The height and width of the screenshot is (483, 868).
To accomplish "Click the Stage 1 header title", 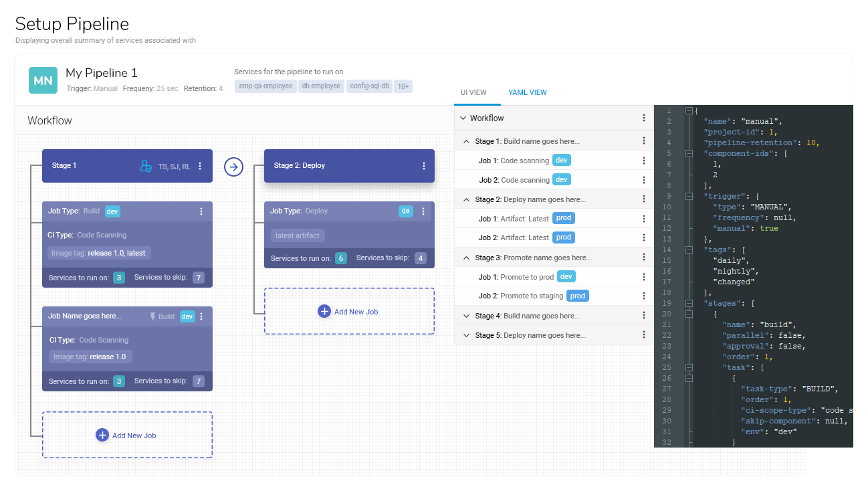I will [64, 166].
